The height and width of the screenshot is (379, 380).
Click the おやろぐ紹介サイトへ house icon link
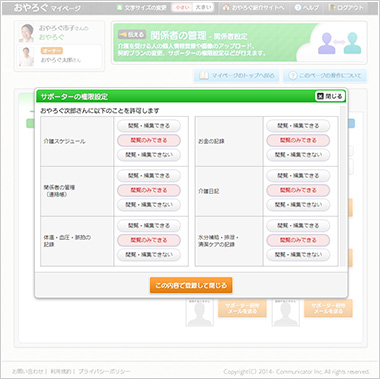tap(253, 7)
